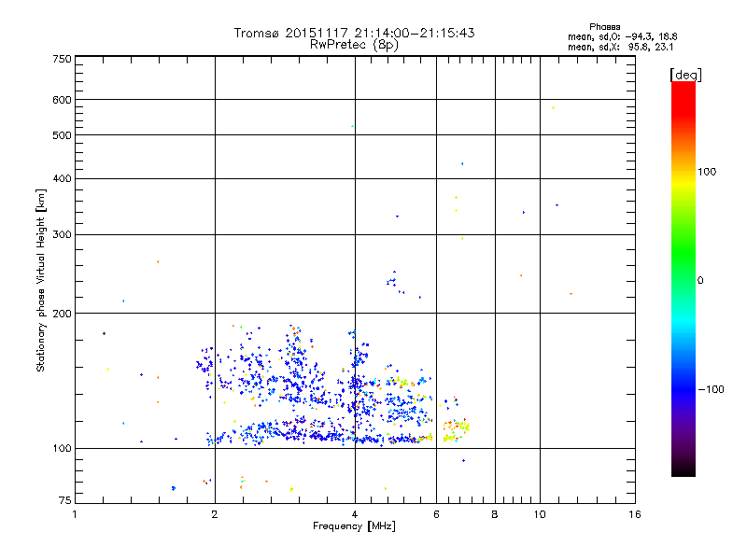Viewport: 747px width, 560px height.
Task: Click the '[deg]' colorbar unit label
Action: coord(685,76)
